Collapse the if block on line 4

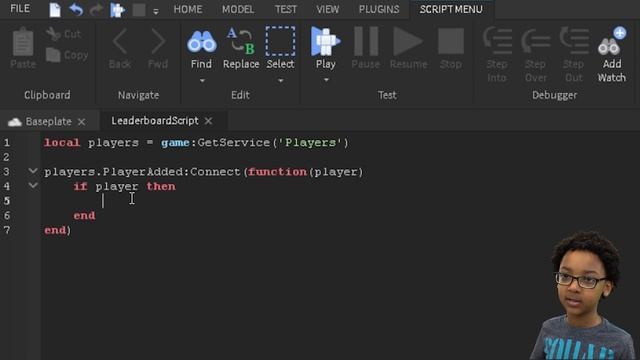(x=33, y=186)
